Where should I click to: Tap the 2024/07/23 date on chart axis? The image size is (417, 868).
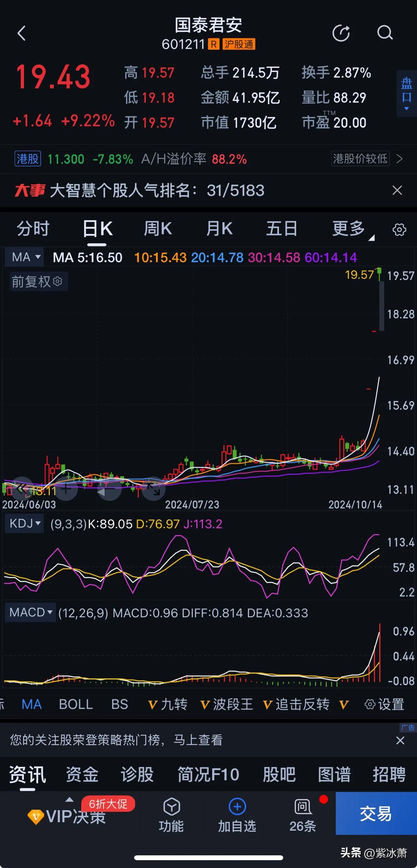[x=192, y=505]
